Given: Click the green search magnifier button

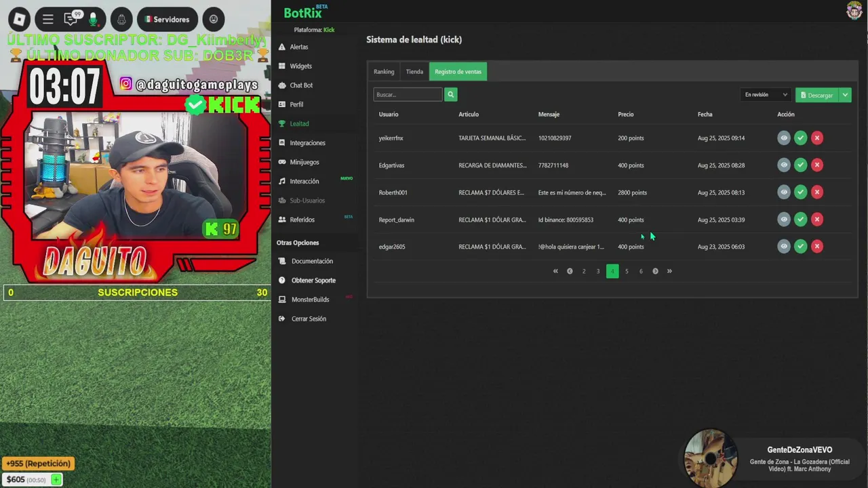Looking at the screenshot, I should tap(451, 95).
